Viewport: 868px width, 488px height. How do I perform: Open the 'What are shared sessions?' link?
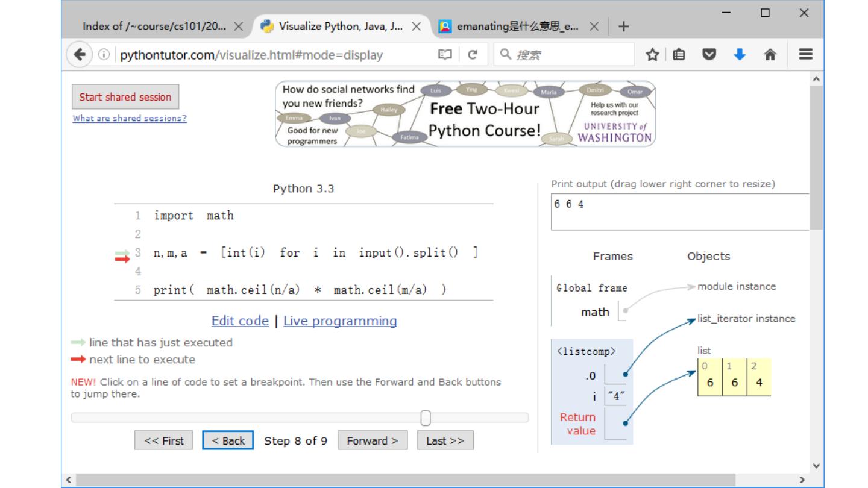[130, 119]
